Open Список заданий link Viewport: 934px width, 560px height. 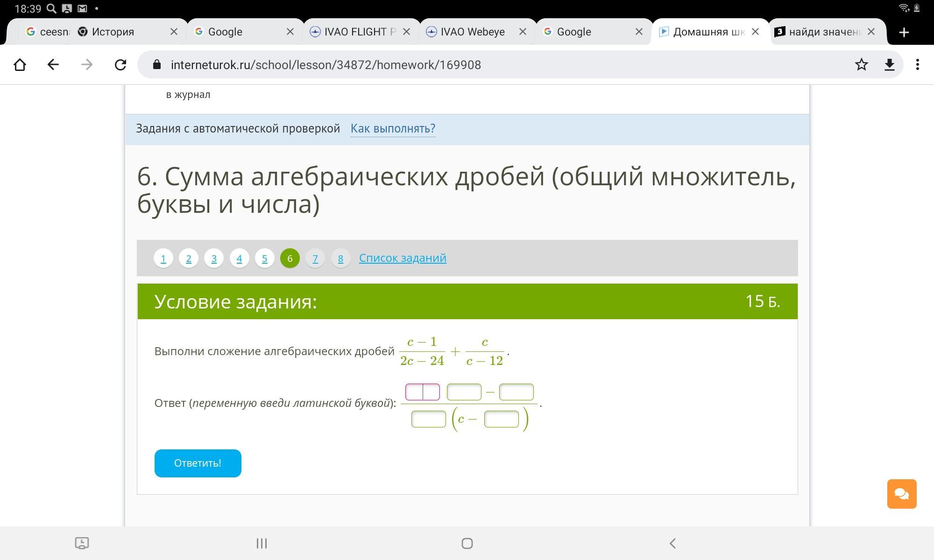(x=402, y=258)
